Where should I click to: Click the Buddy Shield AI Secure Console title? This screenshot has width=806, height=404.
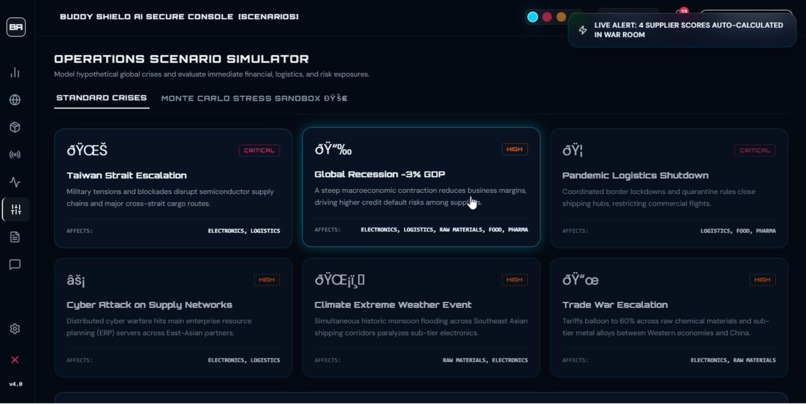pyautogui.click(x=179, y=16)
